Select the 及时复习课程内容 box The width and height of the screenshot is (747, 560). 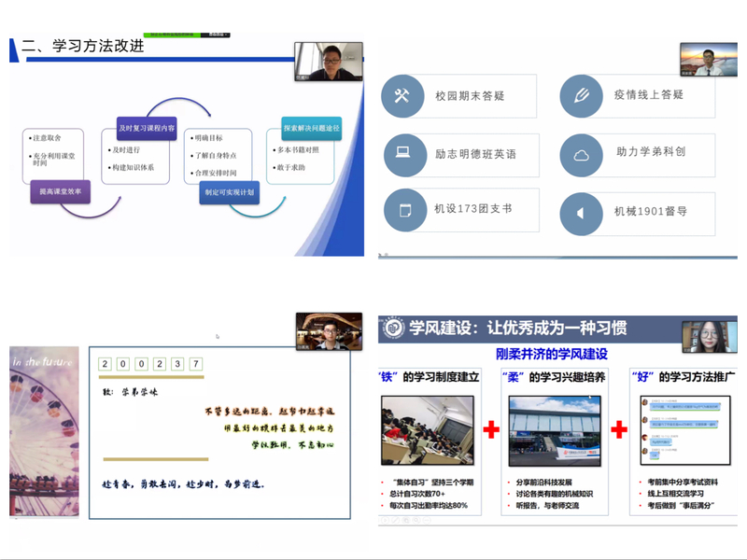click(145, 128)
